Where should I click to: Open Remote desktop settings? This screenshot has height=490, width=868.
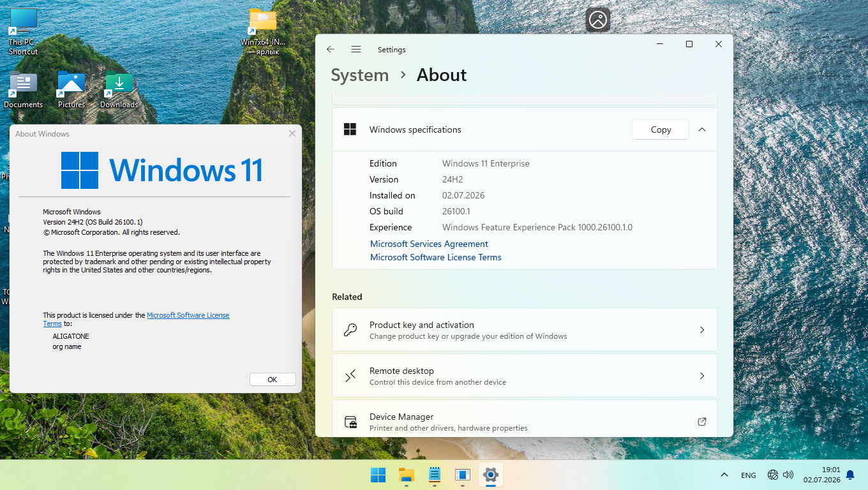[525, 376]
